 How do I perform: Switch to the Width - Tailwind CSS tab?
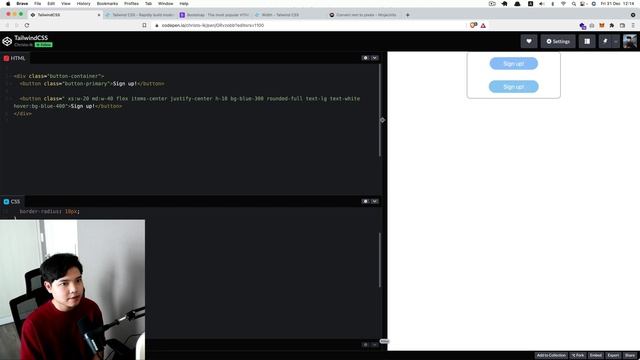289,15
